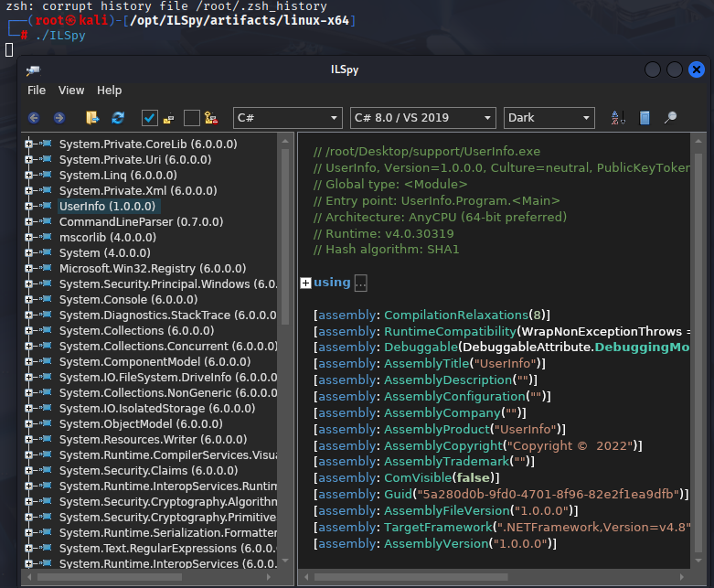Expand the System.Collections.NonGeneric tree node
The height and width of the screenshot is (588, 714).
28,392
